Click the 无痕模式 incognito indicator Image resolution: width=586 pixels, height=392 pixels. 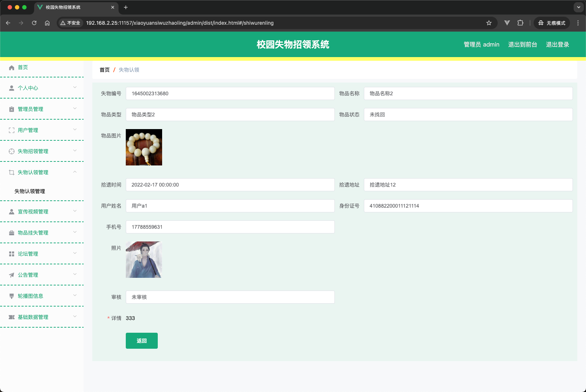click(552, 23)
